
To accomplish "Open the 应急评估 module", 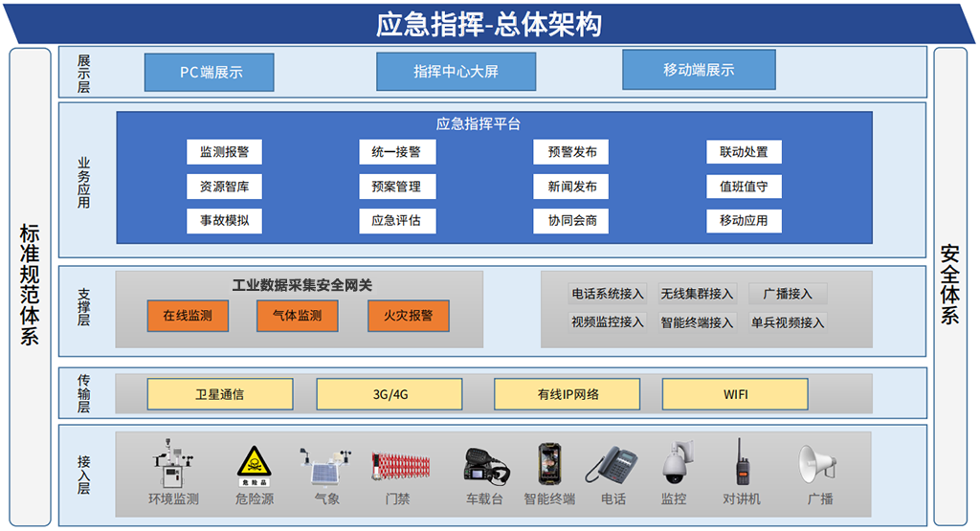I will (397, 220).
